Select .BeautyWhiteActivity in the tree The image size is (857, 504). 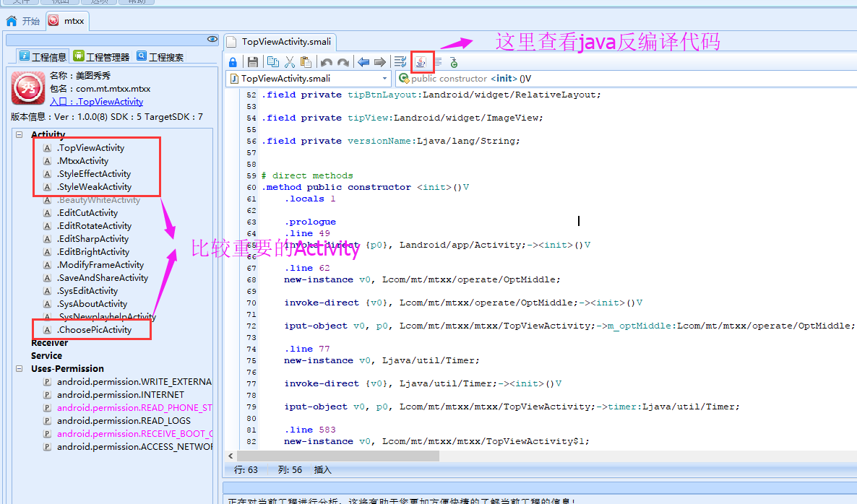pos(98,201)
